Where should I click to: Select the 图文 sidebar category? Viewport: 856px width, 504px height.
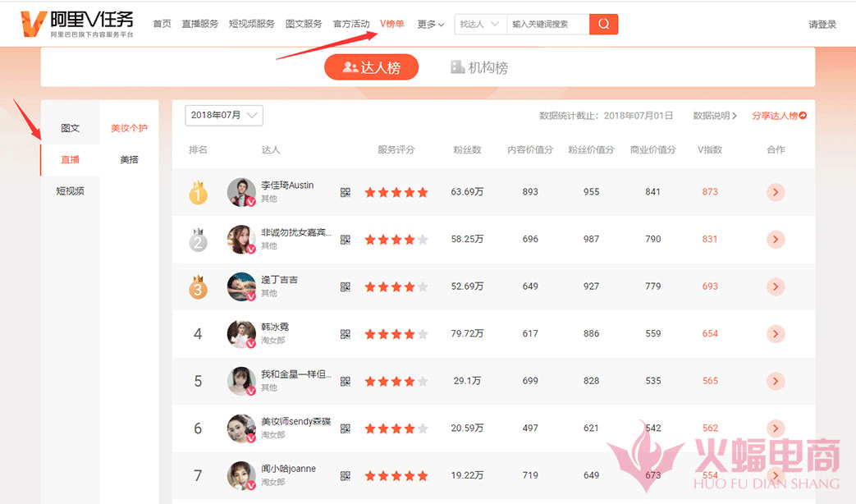[71, 129]
